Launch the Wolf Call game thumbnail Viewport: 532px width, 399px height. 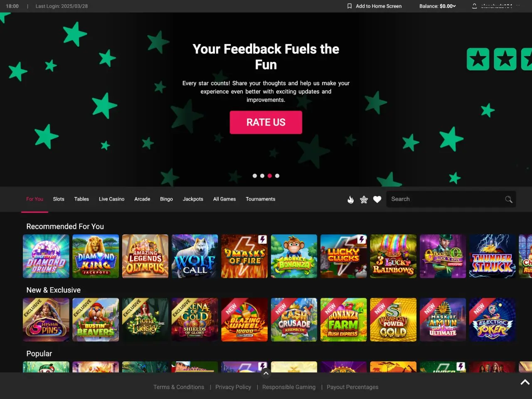pos(195,256)
